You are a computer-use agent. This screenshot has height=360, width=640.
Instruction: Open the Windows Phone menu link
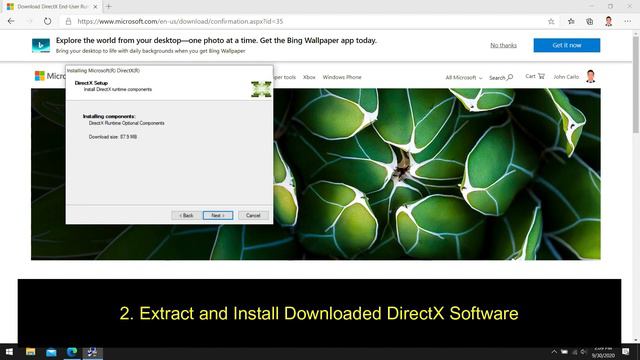coord(342,77)
